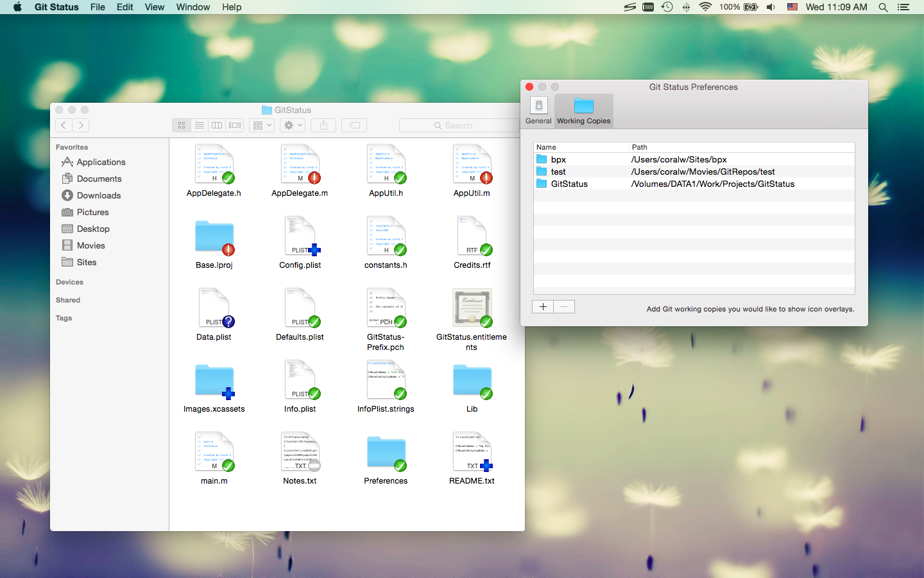This screenshot has height=578, width=924.
Task: Open Sites in the Finder sidebar
Action: 79,262
